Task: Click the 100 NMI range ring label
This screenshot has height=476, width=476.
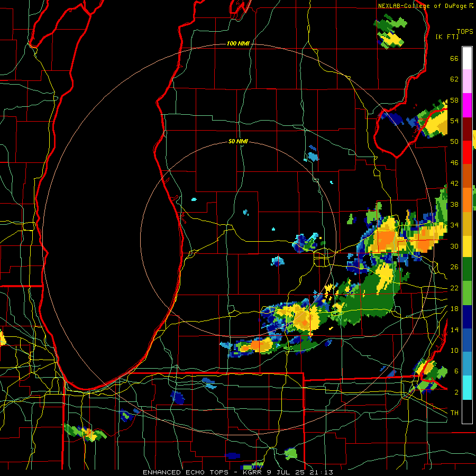Action: [x=238, y=44]
